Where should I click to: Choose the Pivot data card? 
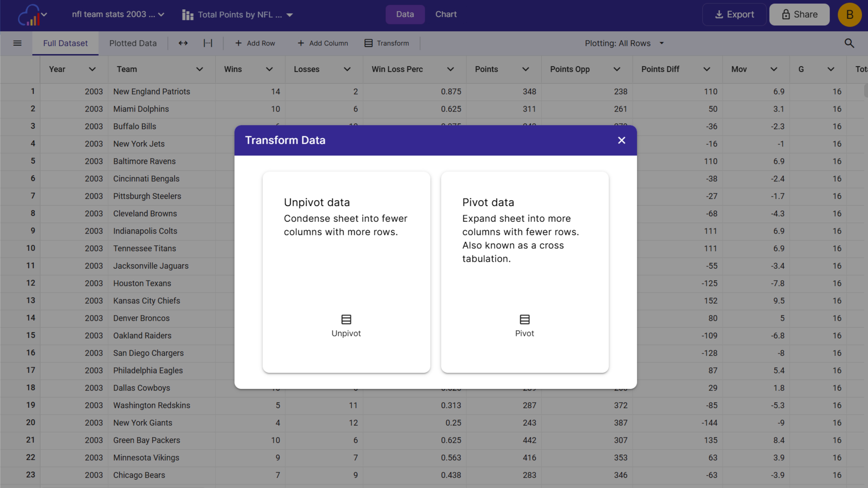click(x=525, y=272)
